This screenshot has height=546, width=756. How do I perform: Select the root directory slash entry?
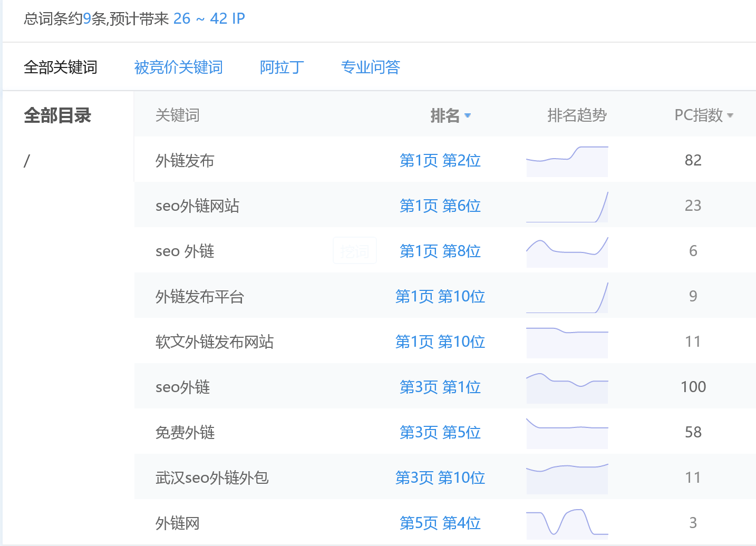click(27, 161)
